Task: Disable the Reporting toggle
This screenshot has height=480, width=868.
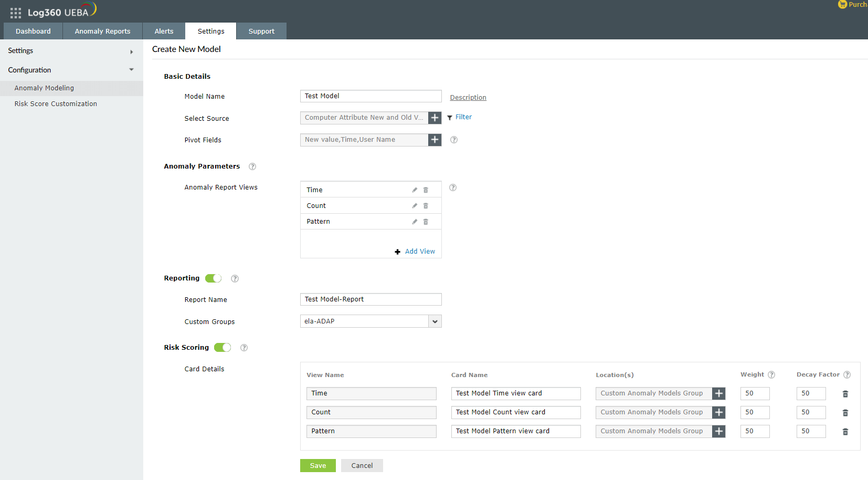Action: [x=213, y=278]
